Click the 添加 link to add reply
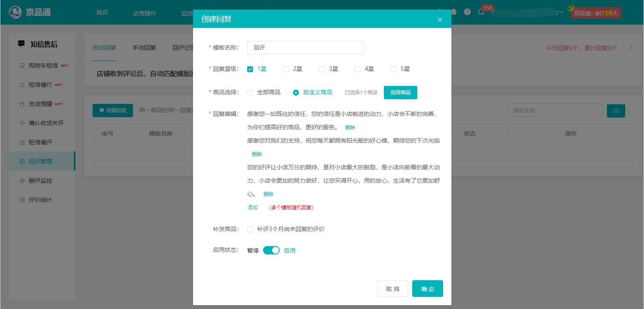The width and height of the screenshot is (644, 309). pos(253,207)
